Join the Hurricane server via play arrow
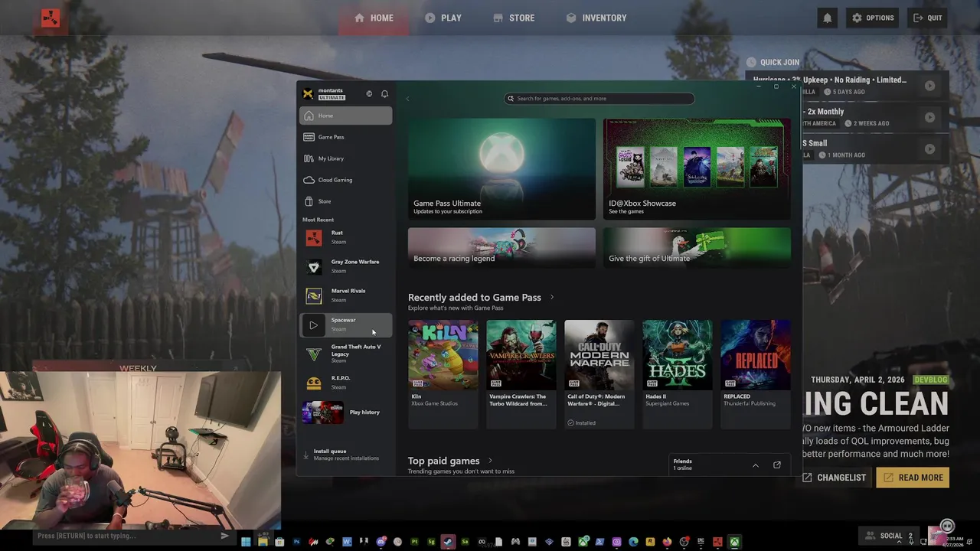Screen dimensions: 980x551 (929, 86)
